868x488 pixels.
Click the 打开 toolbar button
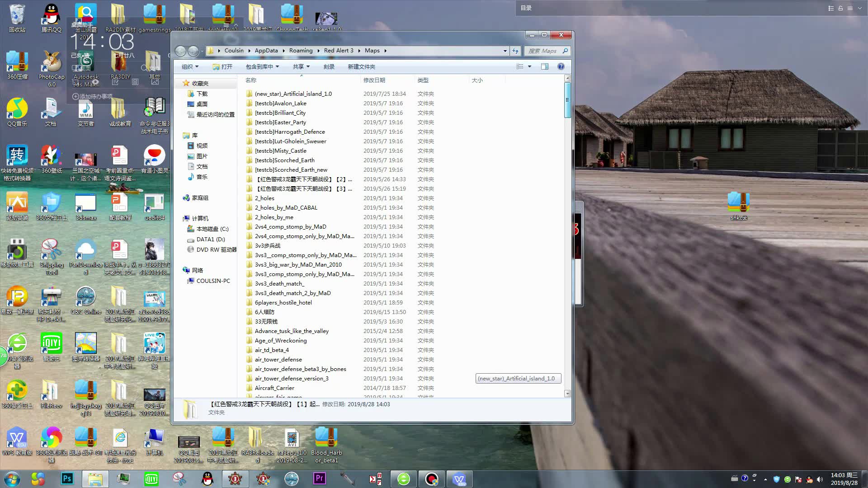pyautogui.click(x=222, y=66)
